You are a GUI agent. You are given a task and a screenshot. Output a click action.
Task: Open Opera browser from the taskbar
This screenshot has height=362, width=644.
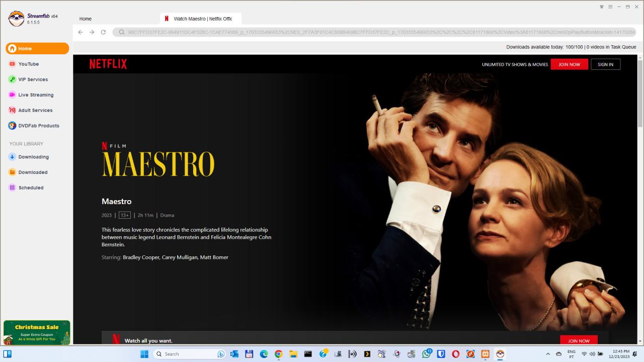455,354
